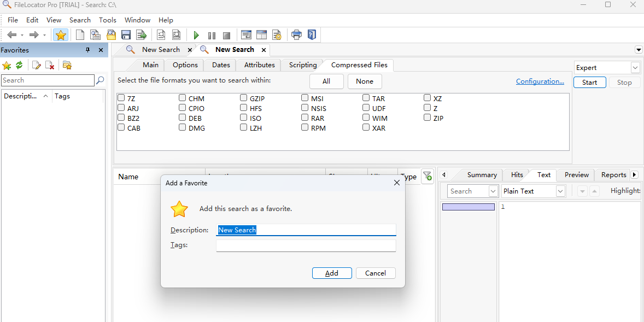Open the Configuration link
Screen dimensions: 644x322
click(x=540, y=81)
